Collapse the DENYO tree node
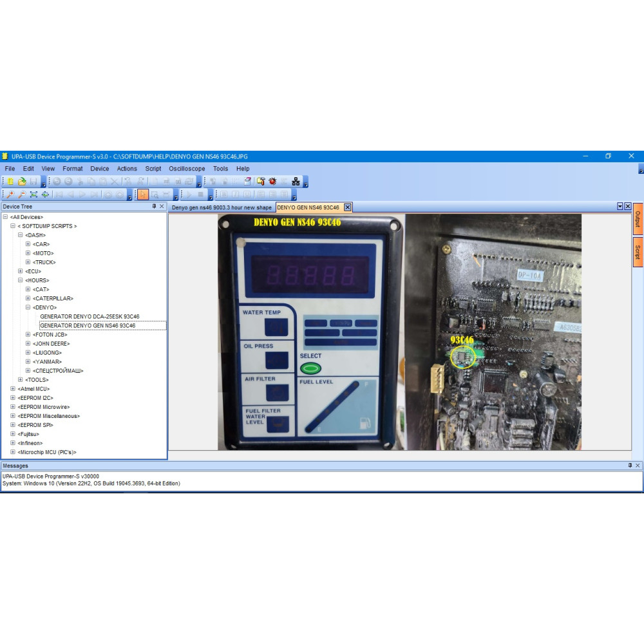This screenshot has width=644, height=644. [x=28, y=307]
